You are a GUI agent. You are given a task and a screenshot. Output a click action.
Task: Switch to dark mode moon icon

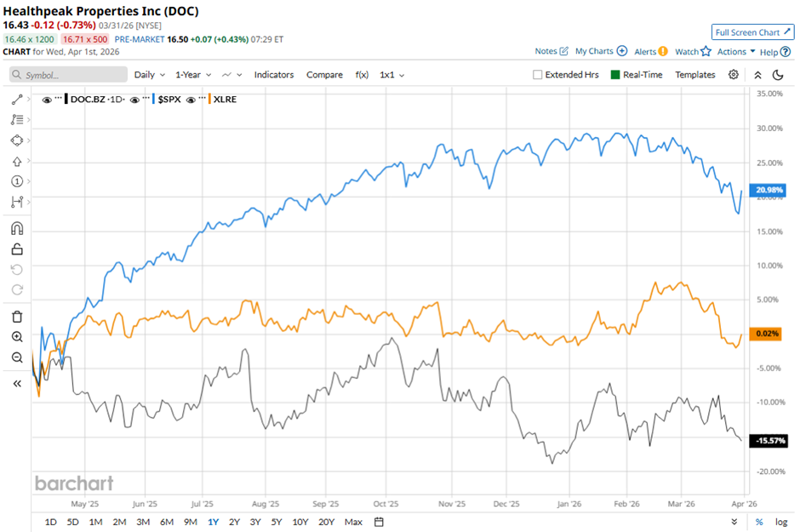click(778, 75)
